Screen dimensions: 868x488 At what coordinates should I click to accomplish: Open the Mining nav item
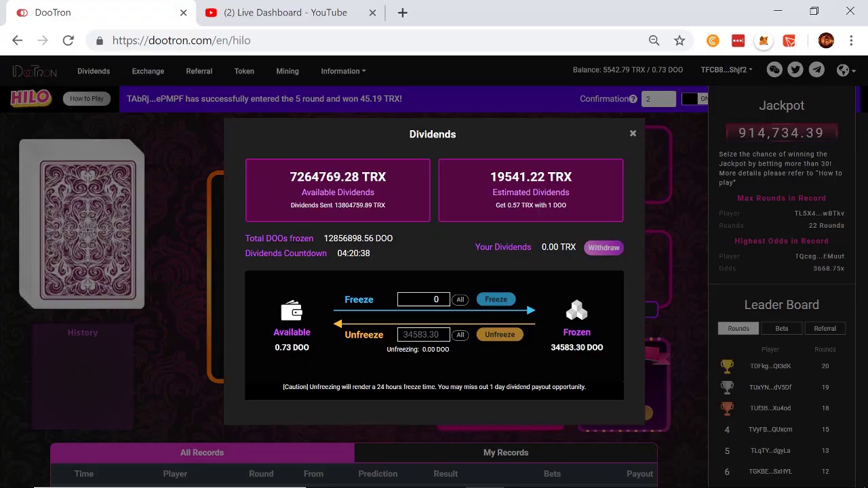pyautogui.click(x=288, y=71)
